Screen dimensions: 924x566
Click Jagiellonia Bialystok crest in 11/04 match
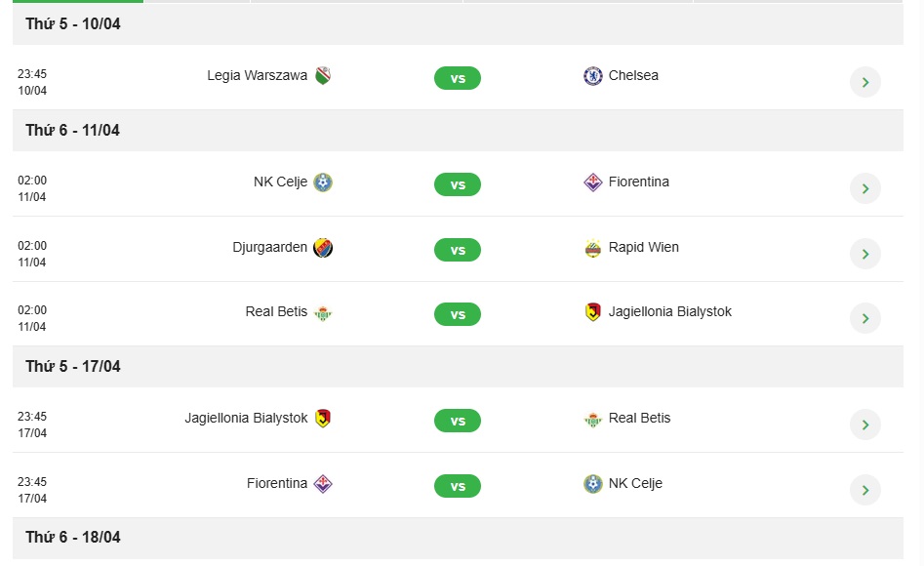[x=593, y=312]
